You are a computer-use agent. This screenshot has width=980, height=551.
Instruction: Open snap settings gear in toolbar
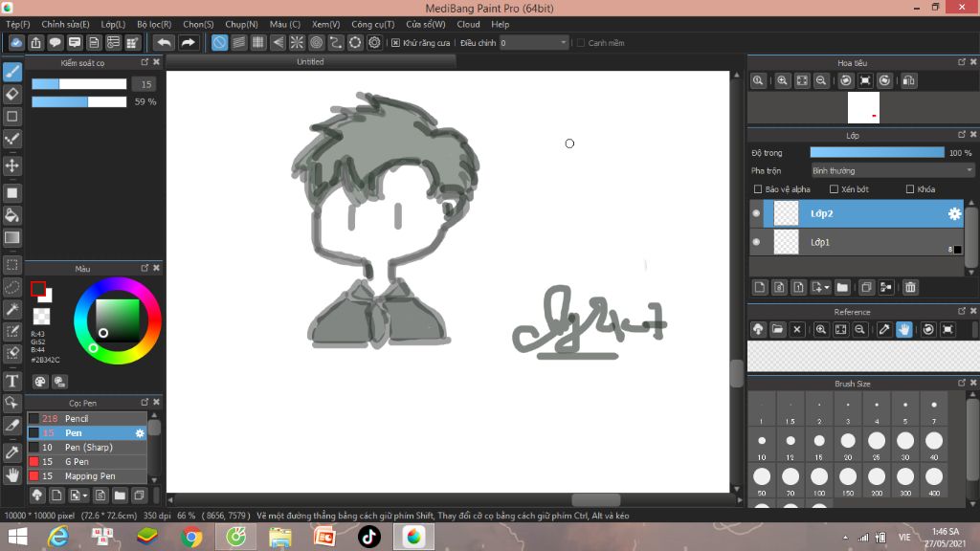[374, 42]
